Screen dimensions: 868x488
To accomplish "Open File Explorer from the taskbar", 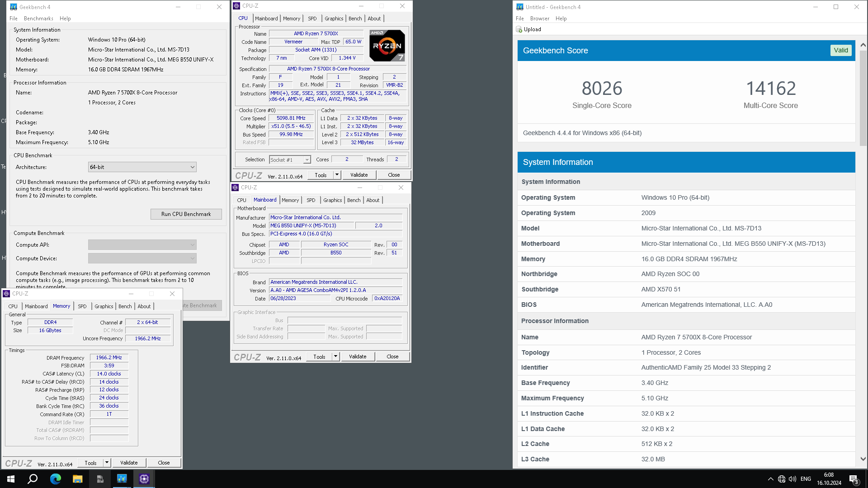I will click(x=77, y=479).
